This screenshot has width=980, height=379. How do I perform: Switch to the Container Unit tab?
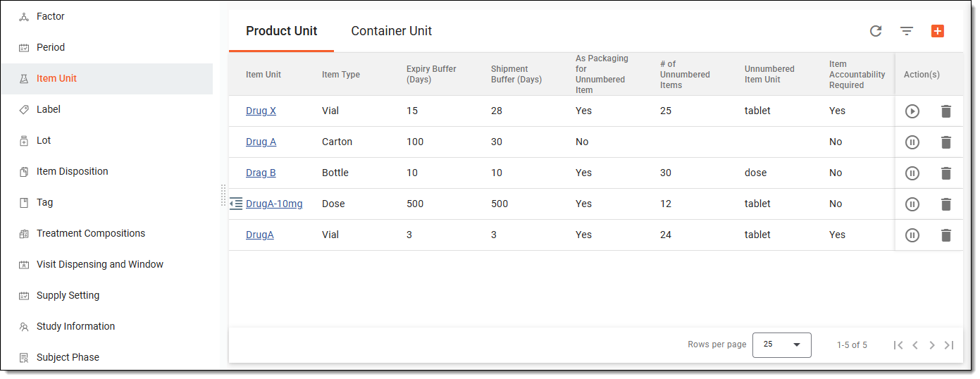coord(392,31)
